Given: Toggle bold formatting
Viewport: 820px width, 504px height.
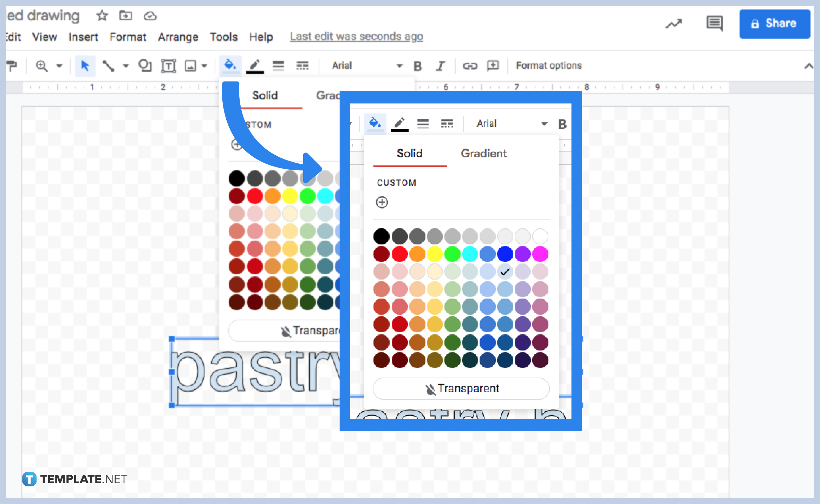Looking at the screenshot, I should (x=418, y=65).
